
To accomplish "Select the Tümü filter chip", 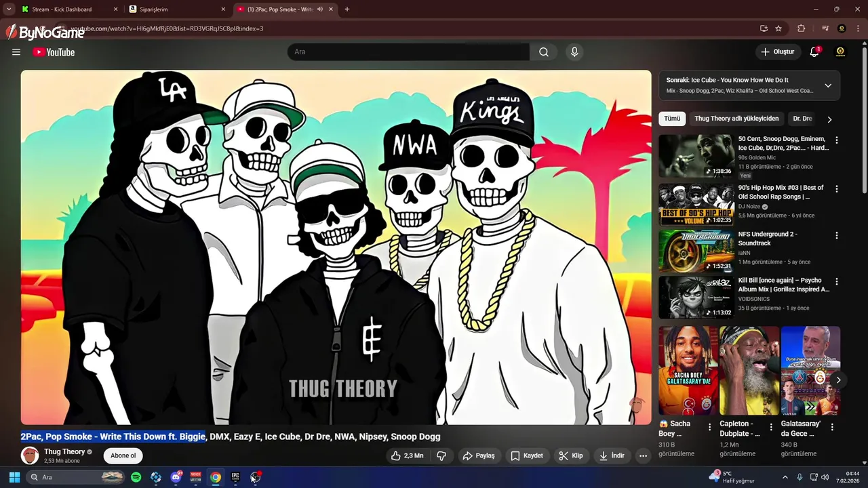I will point(672,119).
